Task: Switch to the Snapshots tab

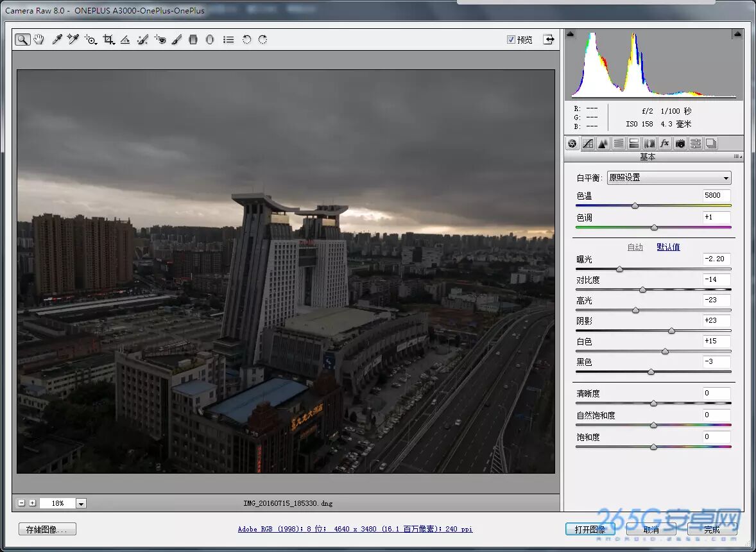Action: tap(711, 143)
